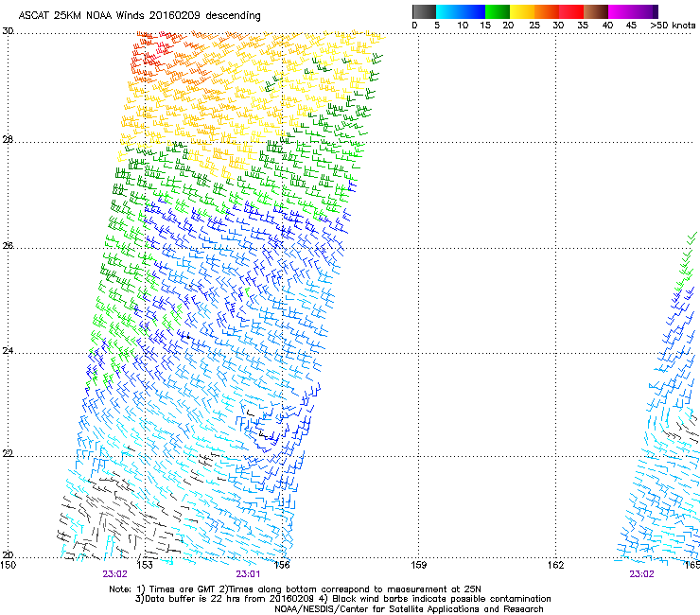
Task: Click the "35" label under the color scale
Action: pos(583,26)
